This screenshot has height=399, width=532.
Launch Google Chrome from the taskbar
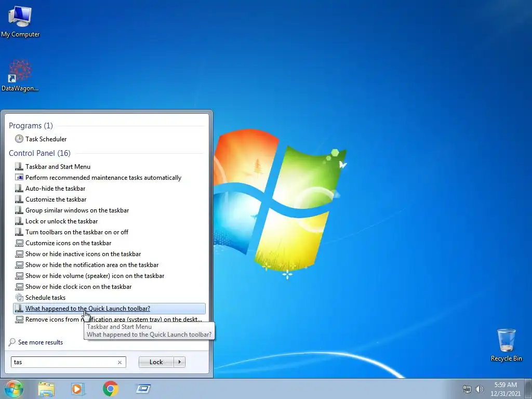[111, 389]
